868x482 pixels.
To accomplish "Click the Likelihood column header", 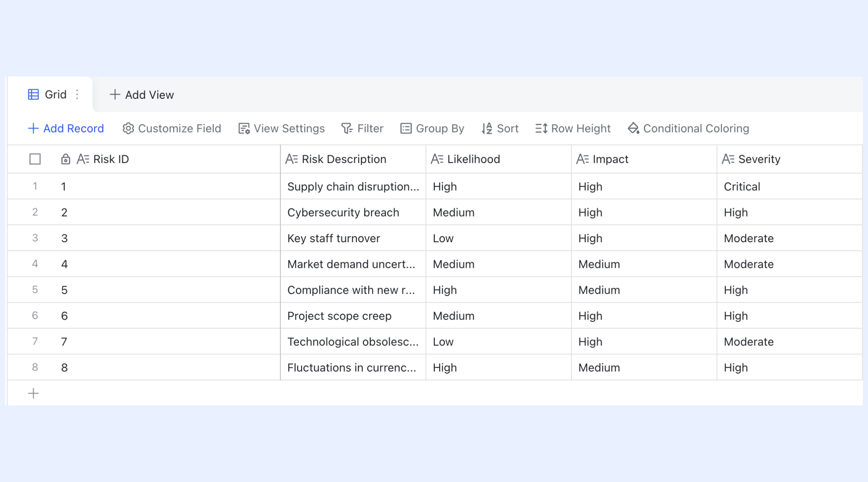I will (x=499, y=159).
